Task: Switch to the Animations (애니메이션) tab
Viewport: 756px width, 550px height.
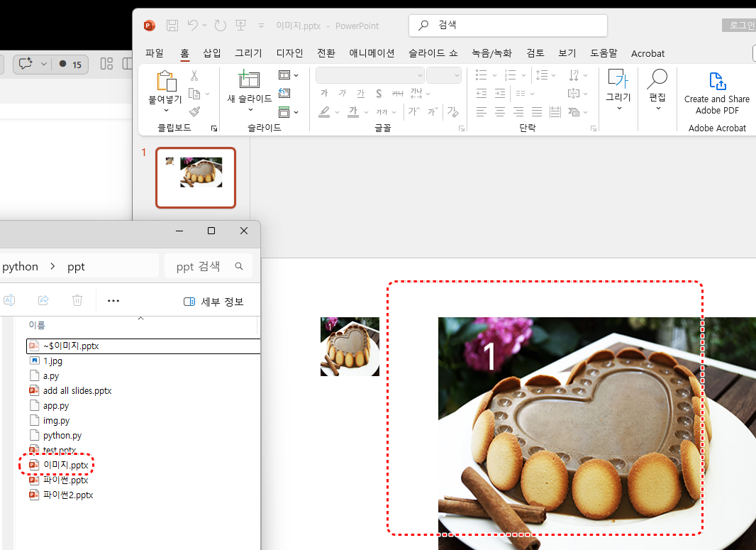Action: pyautogui.click(x=372, y=53)
